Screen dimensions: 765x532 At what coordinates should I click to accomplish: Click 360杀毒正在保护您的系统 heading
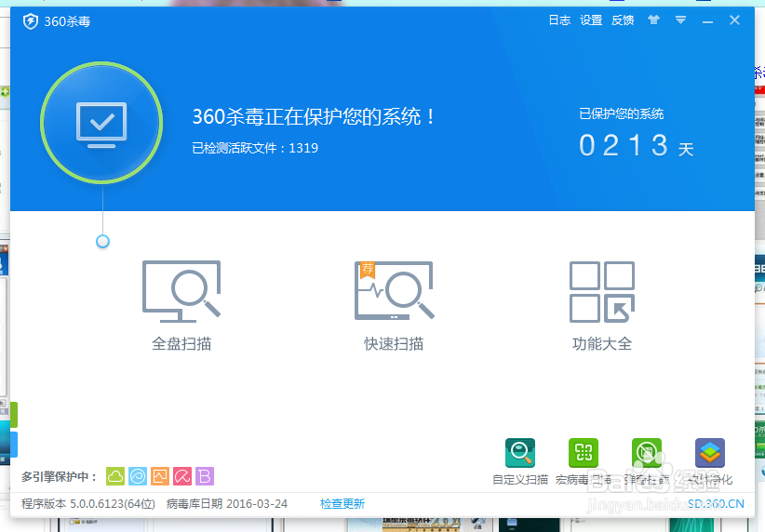[x=314, y=116]
